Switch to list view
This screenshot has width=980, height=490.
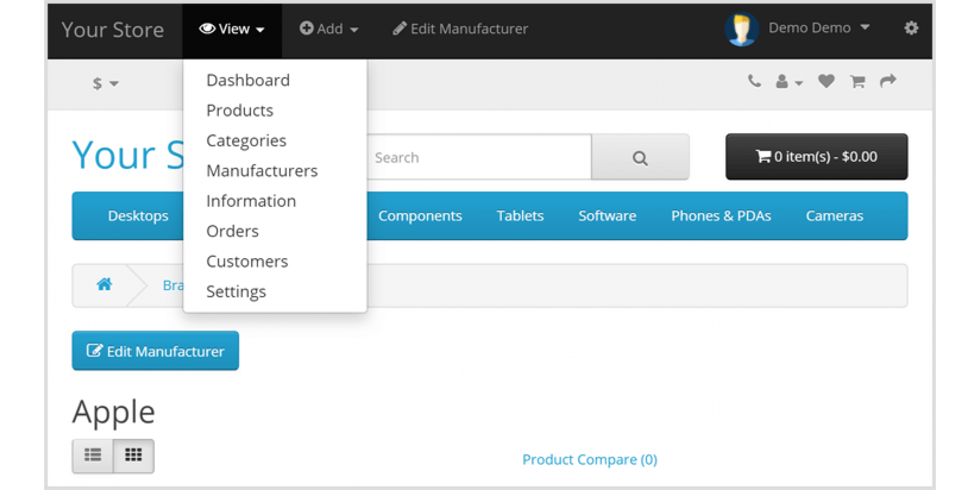pyautogui.click(x=93, y=456)
